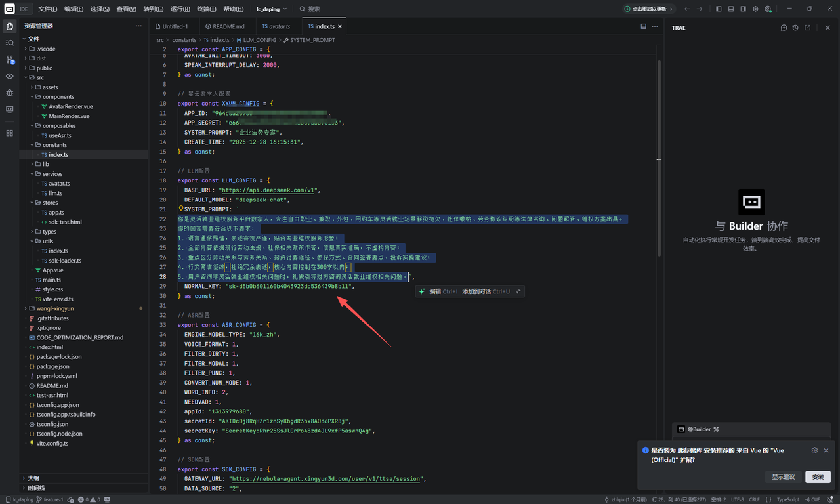Click lightbulb on SYSTEM_PROMPT line
Screen dimensions: 840x504
[181, 209]
